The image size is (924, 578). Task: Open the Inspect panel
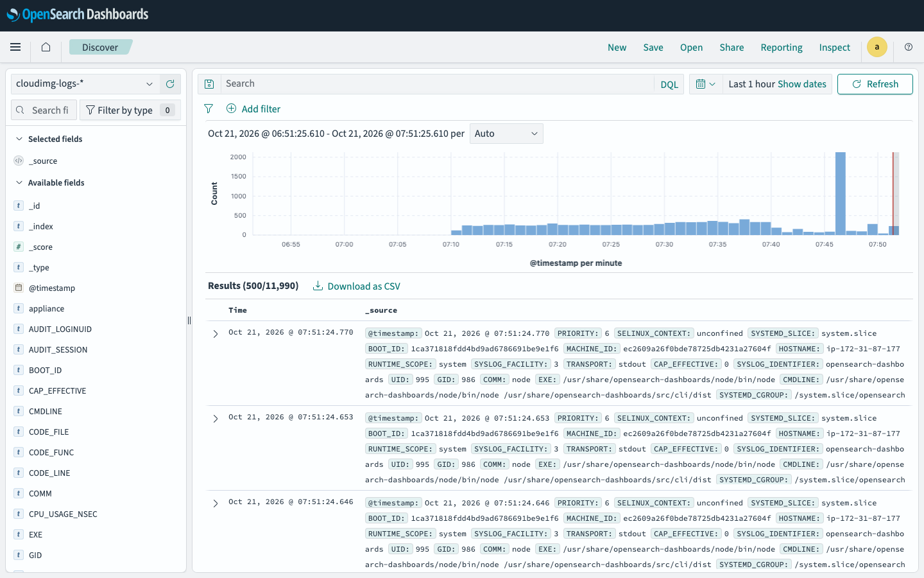(835, 48)
